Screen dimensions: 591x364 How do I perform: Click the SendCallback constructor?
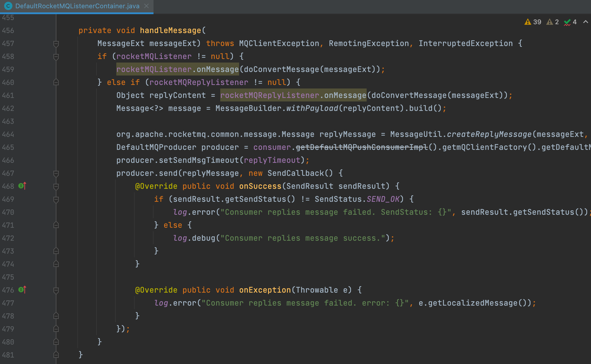point(295,173)
